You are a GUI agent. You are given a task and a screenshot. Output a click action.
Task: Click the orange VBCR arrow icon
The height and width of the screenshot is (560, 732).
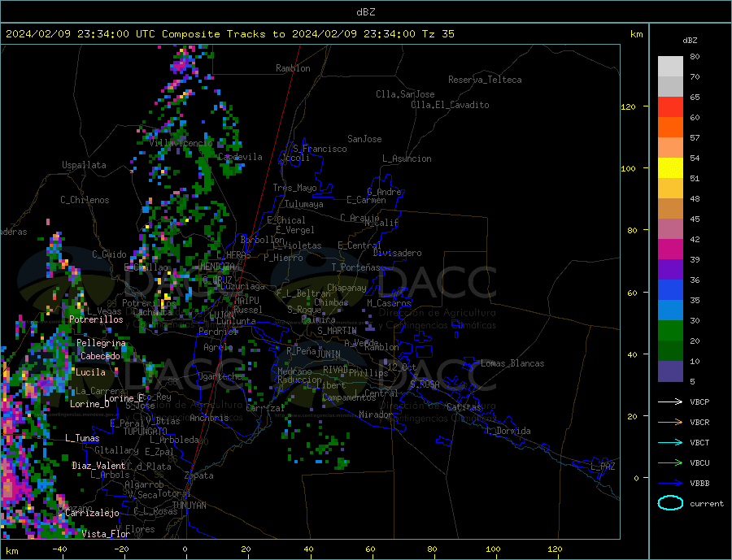pyautogui.click(x=670, y=423)
